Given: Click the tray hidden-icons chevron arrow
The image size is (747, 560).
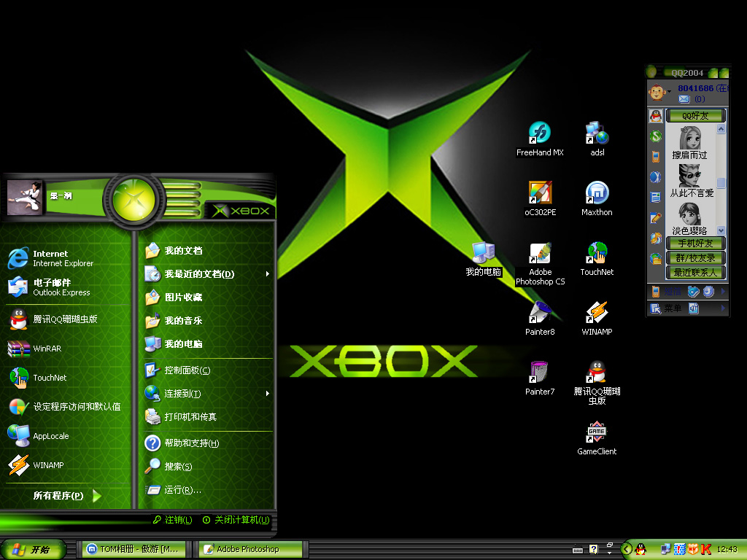Looking at the screenshot, I should pos(627,550).
